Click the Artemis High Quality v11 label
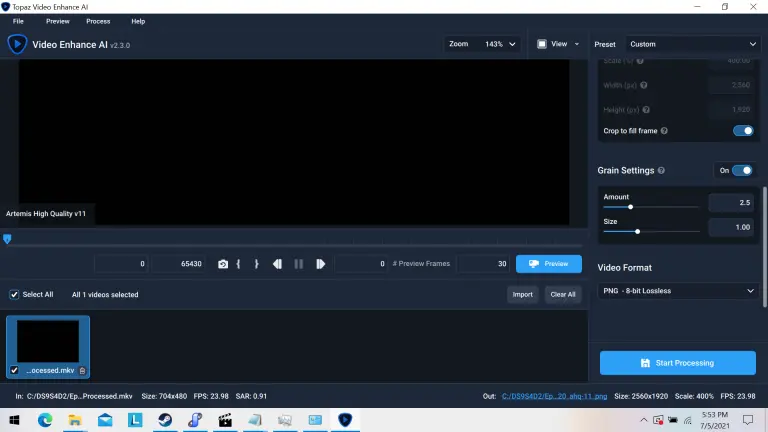This screenshot has width=768, height=432. click(46, 214)
